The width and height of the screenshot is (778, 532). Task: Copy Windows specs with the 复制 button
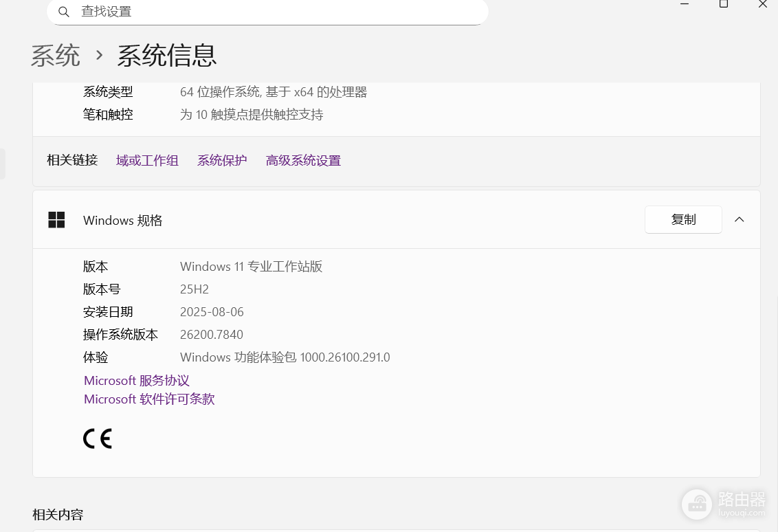pyautogui.click(x=683, y=219)
